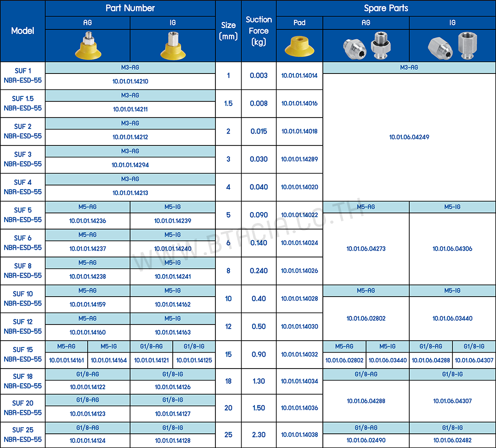Click M5-AG part number 10.01.01.14236
Image resolution: width=496 pixels, height=448 pixels.
pos(88,221)
